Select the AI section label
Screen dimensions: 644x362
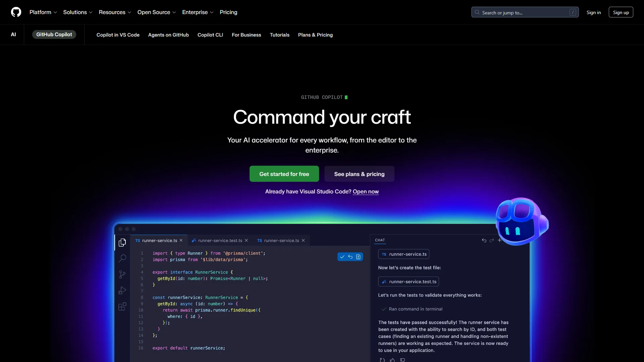tap(13, 35)
